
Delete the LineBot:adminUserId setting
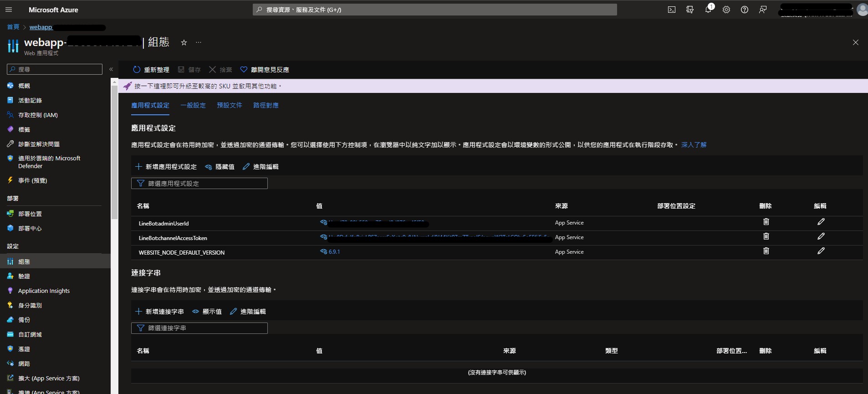tap(766, 222)
